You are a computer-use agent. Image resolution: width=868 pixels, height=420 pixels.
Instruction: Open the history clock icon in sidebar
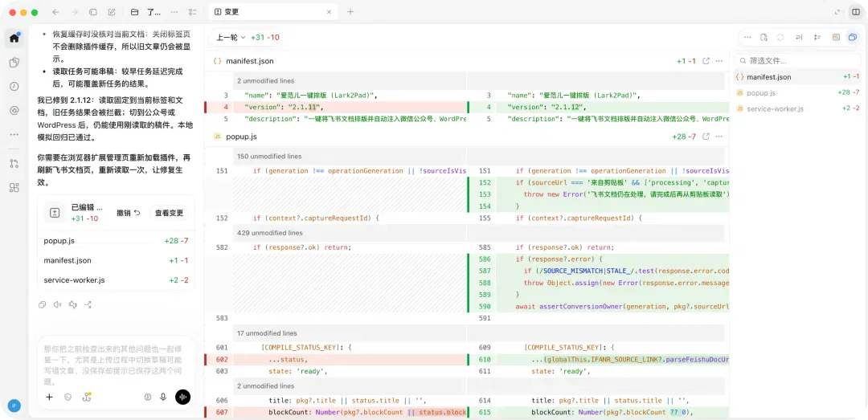pos(14,86)
